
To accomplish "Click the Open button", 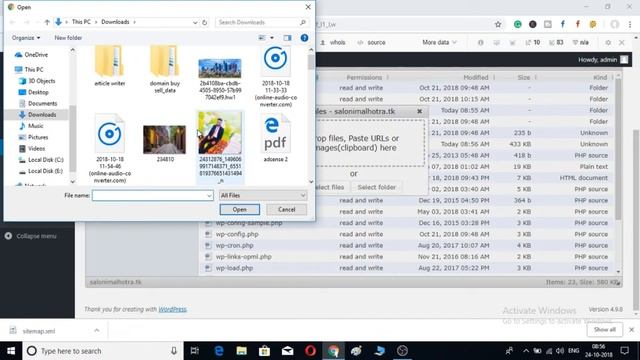I will (x=240, y=209).
